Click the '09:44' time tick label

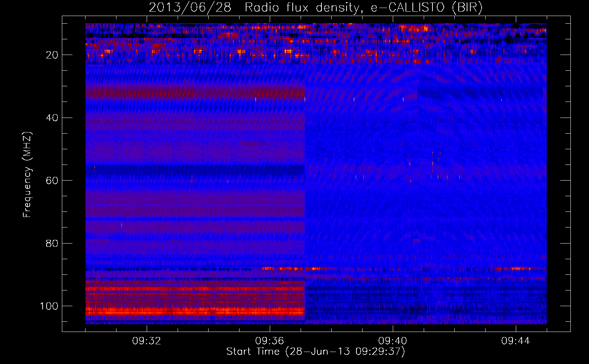click(516, 341)
